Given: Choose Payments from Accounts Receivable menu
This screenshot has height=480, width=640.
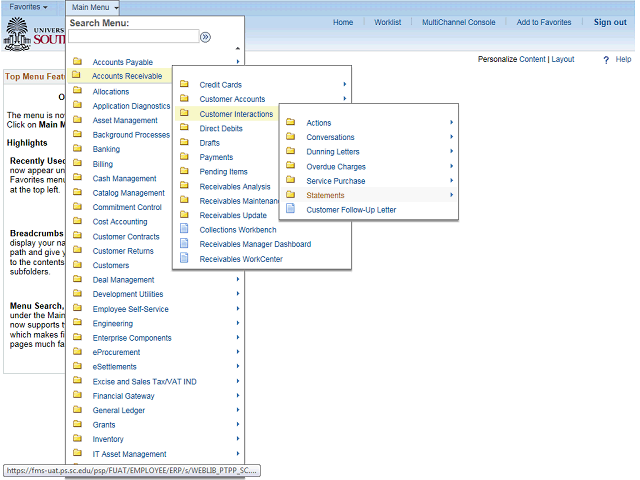Looking at the screenshot, I should coord(216,157).
